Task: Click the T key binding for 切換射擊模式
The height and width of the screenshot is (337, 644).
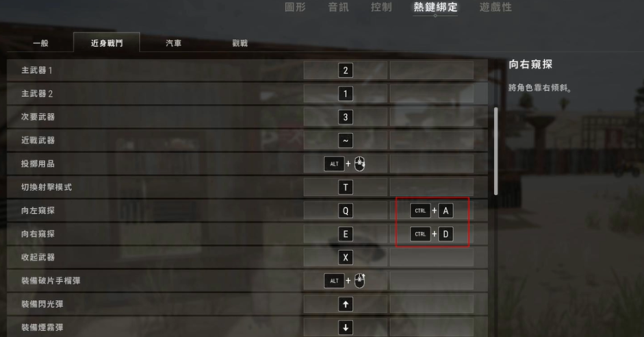Action: [x=346, y=188]
